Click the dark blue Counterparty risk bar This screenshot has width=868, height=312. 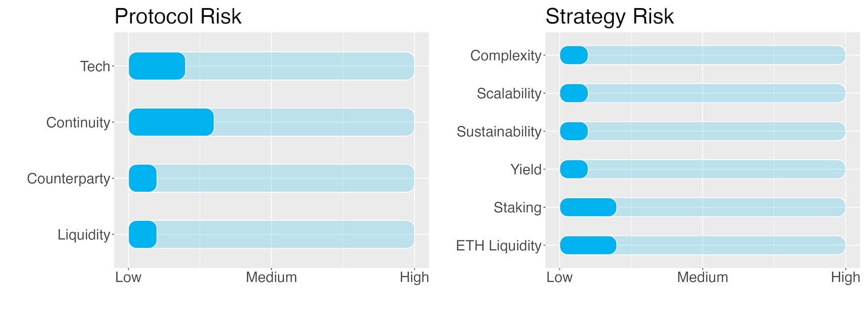pyautogui.click(x=142, y=178)
